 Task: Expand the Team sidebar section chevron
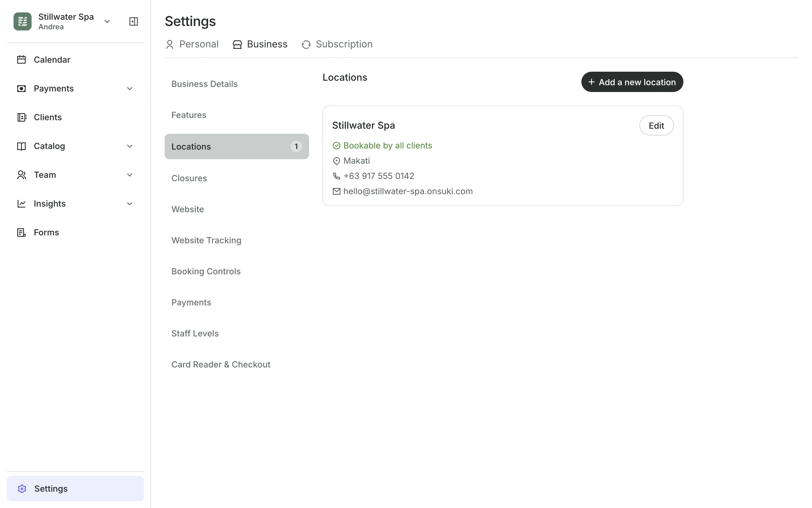130,175
